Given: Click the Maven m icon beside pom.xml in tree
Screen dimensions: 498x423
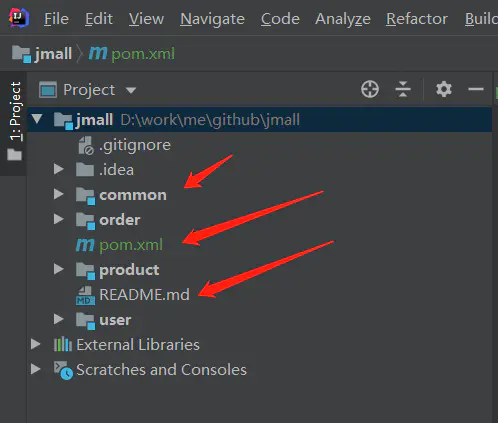Looking at the screenshot, I should [85, 245].
